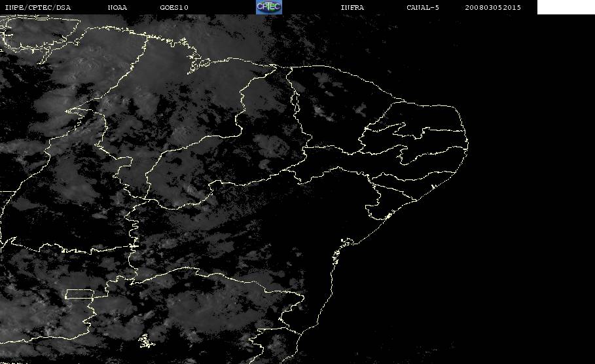Click the CANAL-5 channel label
This screenshot has height=364, width=595.
pyautogui.click(x=423, y=7)
